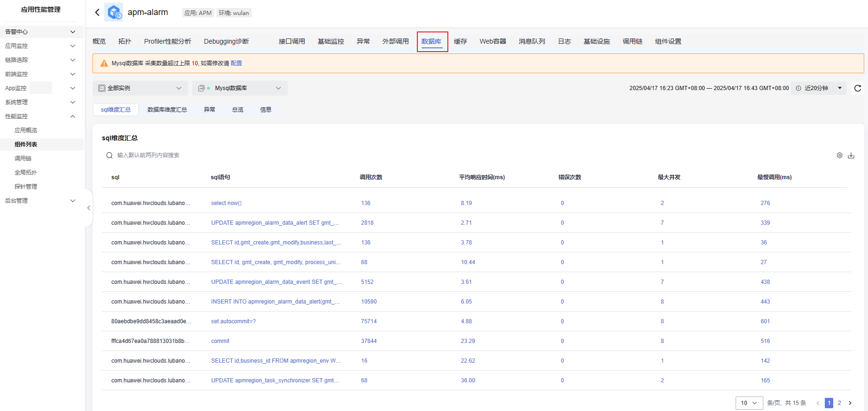Screen dimensions: 868x411
Task: Open the Debugging诊断 tab
Action: tap(226, 41)
